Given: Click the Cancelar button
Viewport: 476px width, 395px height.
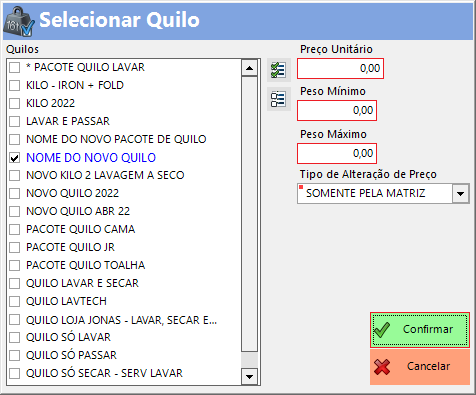Looking at the screenshot, I should (420, 367).
